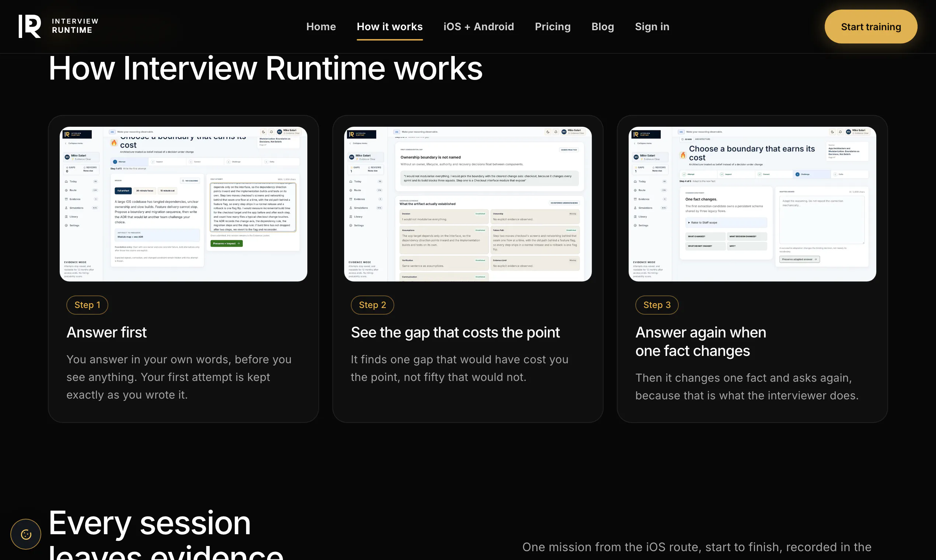Click green 'Preserve + inspect' button in Step 1 screenshot
This screenshot has width=936, height=560.
(227, 244)
